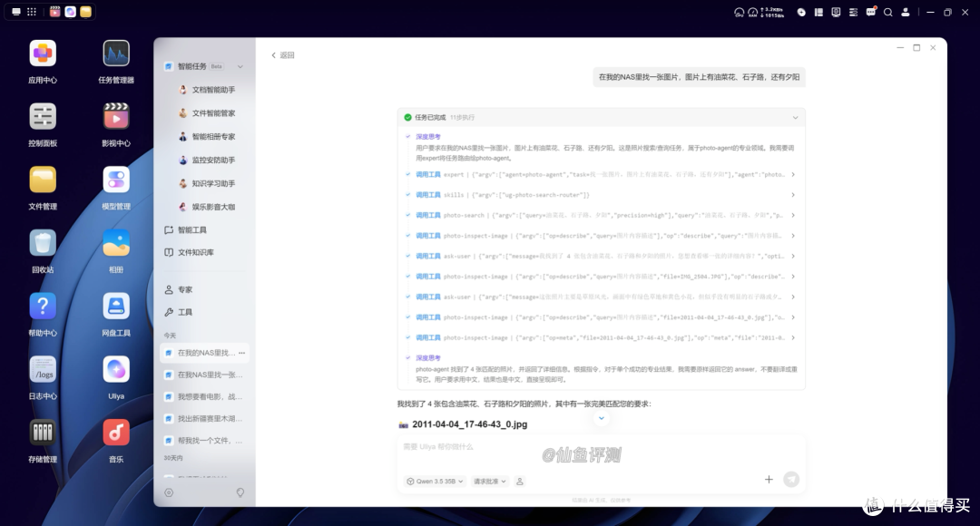
Task: Click the person icon beside 请求批准
Action: 519,481
